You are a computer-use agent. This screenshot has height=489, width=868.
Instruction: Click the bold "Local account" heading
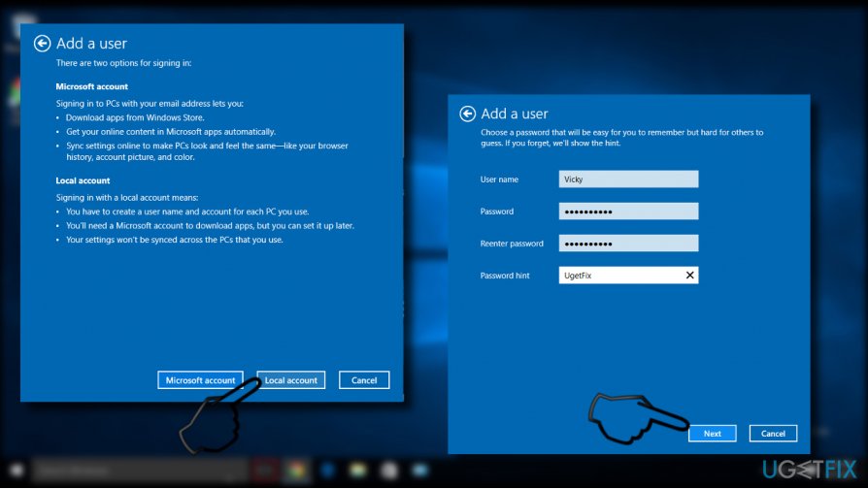(x=83, y=180)
